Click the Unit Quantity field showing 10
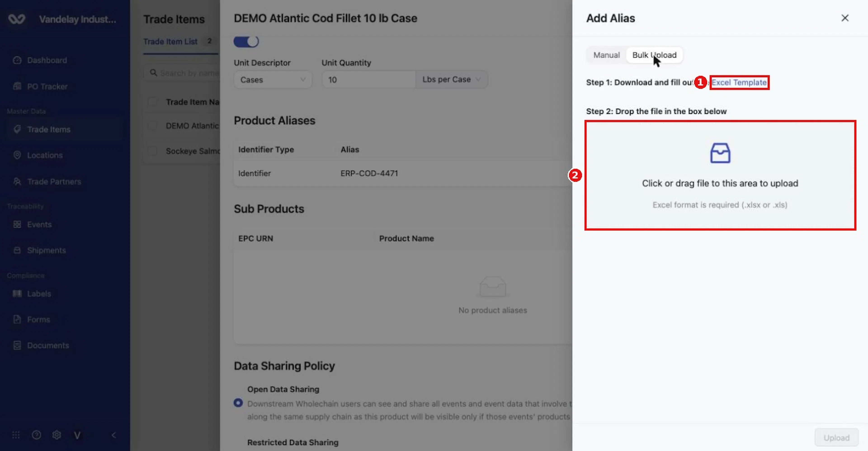 click(368, 80)
